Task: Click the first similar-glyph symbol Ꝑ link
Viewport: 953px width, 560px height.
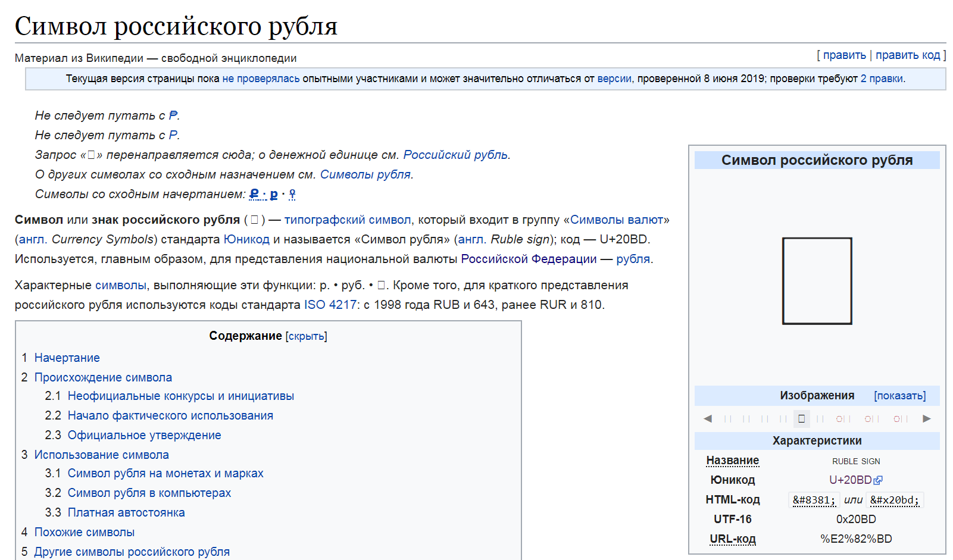Action: point(254,194)
